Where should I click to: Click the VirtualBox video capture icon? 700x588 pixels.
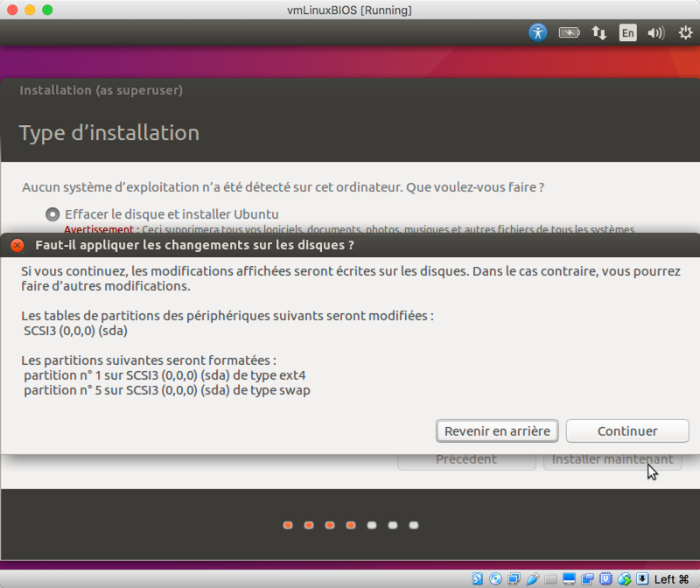click(587, 579)
